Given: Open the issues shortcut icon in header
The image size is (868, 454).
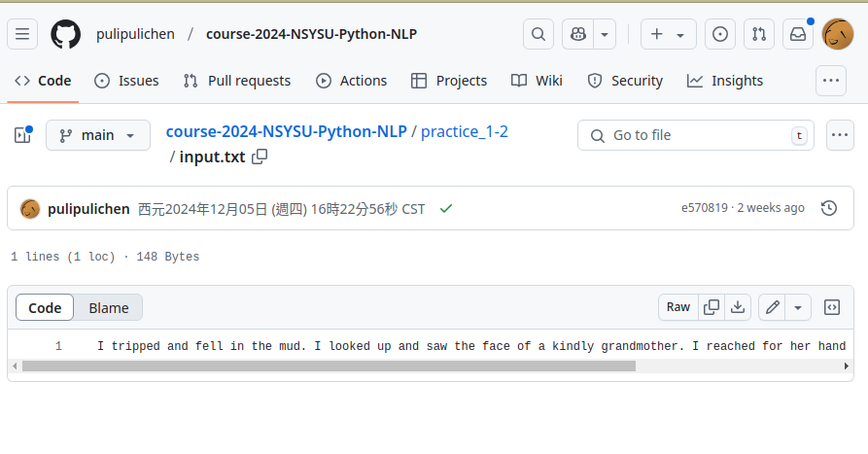Looking at the screenshot, I should pyautogui.click(x=719, y=34).
